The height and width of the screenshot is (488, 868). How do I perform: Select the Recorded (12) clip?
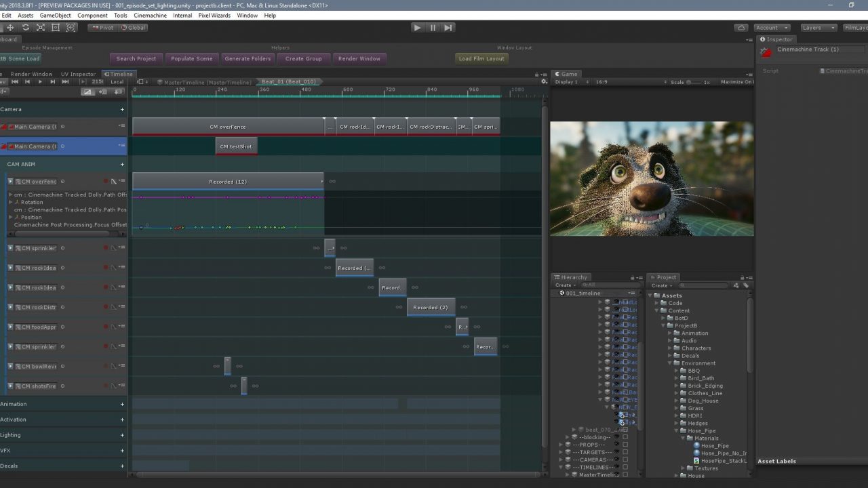point(228,182)
